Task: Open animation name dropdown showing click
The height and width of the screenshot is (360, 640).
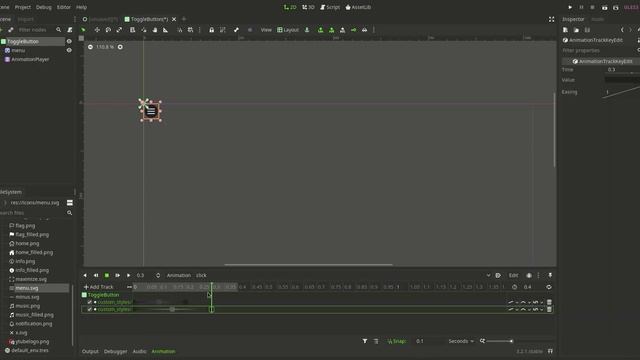Action: click(343, 276)
